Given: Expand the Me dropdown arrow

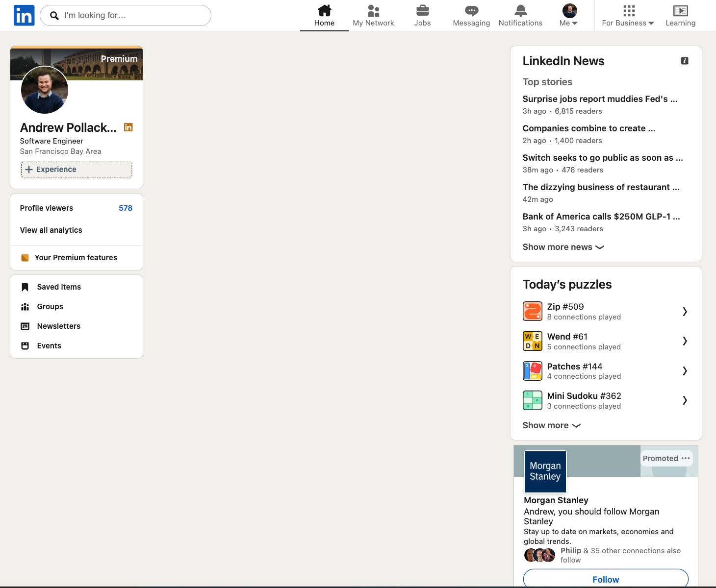Looking at the screenshot, I should pos(575,23).
